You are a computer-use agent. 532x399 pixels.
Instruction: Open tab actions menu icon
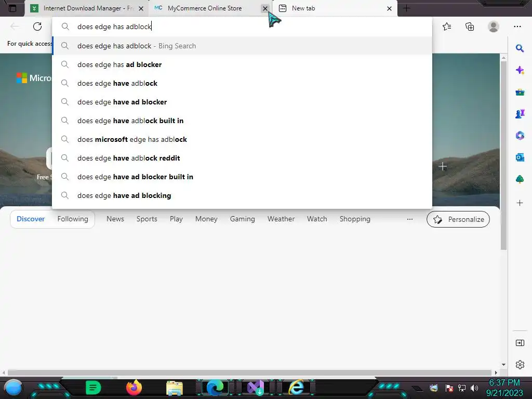coord(12,8)
